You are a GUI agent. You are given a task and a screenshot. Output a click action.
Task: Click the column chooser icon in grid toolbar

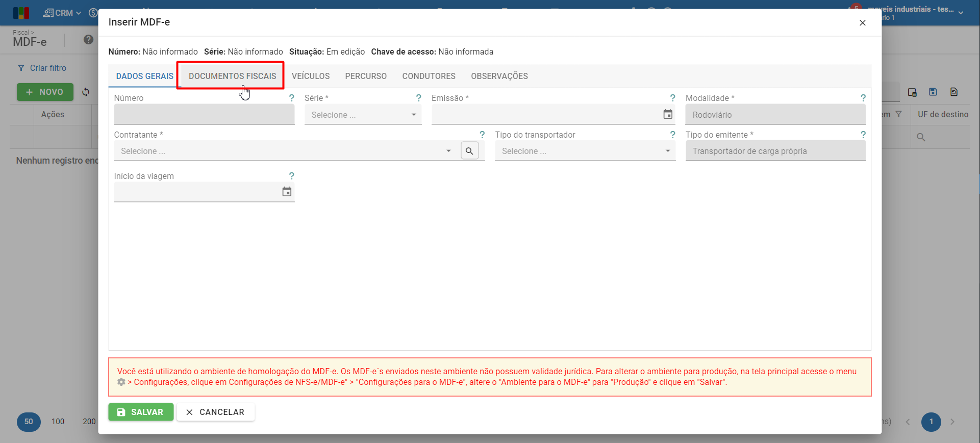912,92
